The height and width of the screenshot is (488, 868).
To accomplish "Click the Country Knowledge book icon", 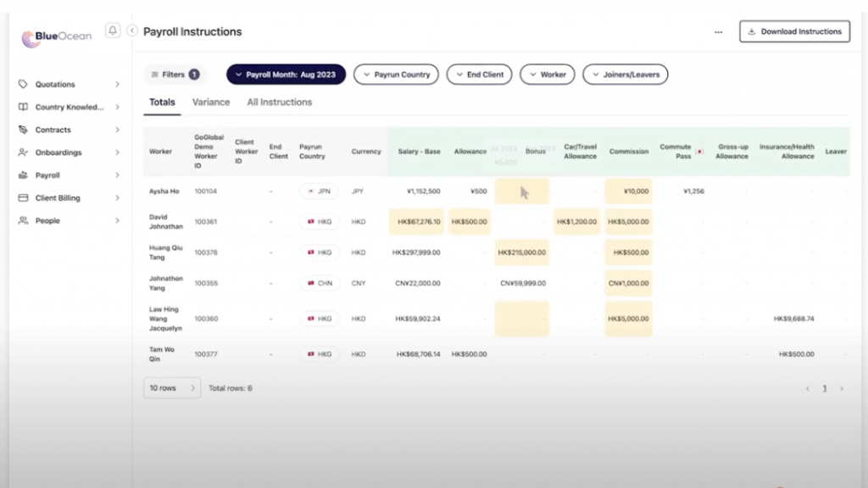I will (x=23, y=107).
